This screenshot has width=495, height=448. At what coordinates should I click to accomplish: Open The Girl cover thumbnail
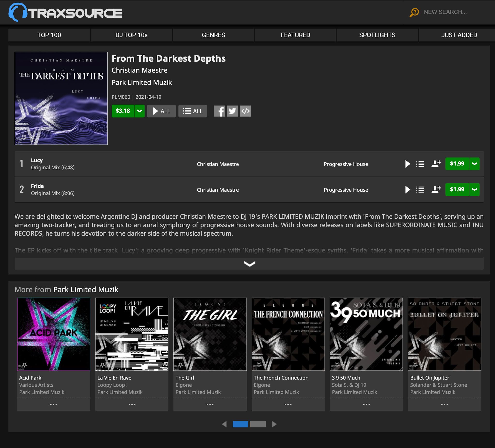(x=210, y=334)
